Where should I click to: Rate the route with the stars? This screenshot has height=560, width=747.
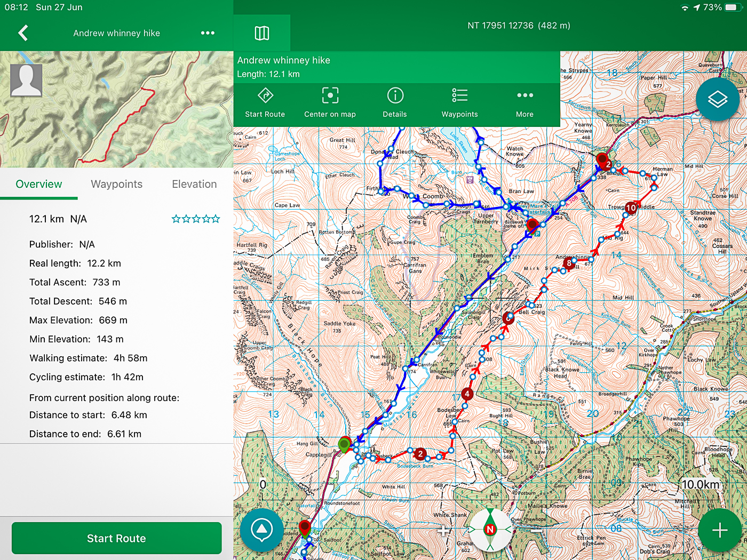(x=196, y=219)
